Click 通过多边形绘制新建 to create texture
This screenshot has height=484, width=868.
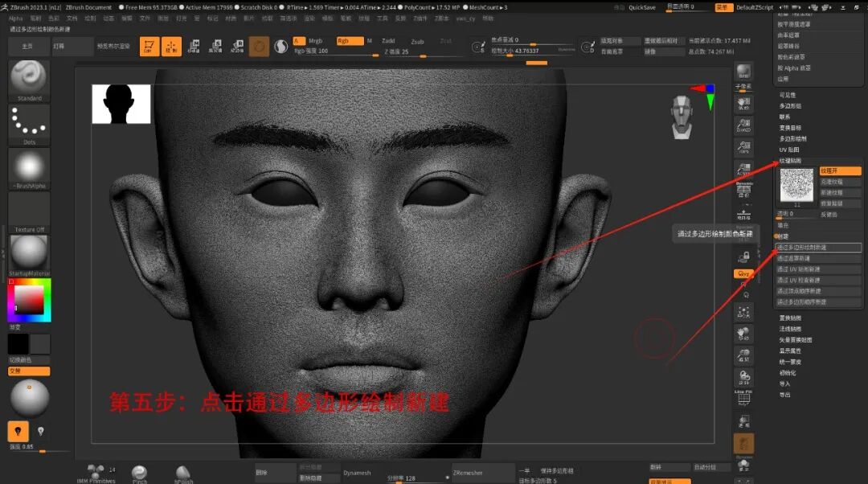(817, 247)
